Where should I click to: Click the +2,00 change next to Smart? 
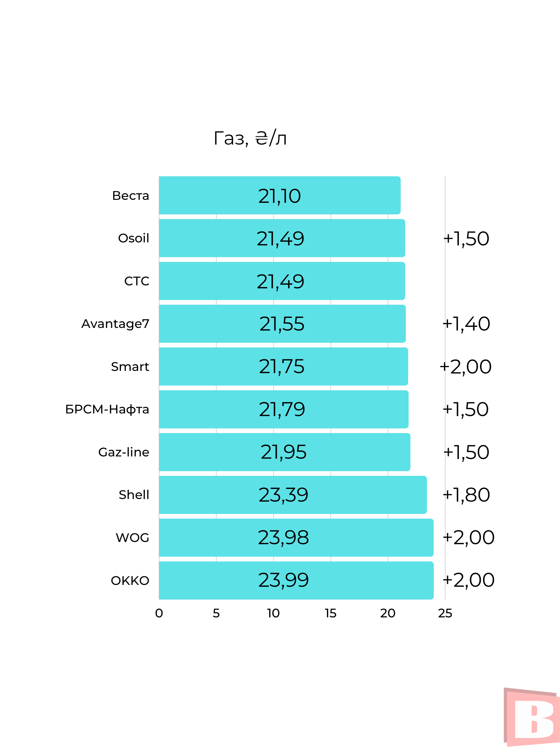click(x=466, y=366)
